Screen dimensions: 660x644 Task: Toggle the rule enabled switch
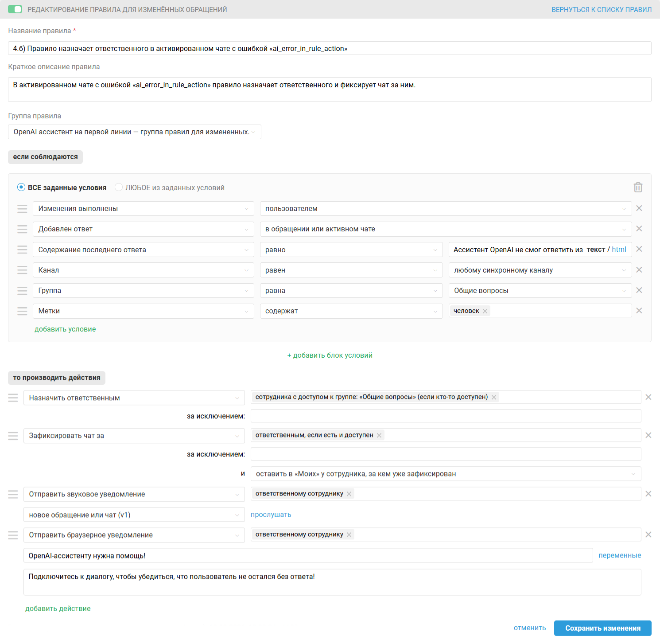(15, 9)
